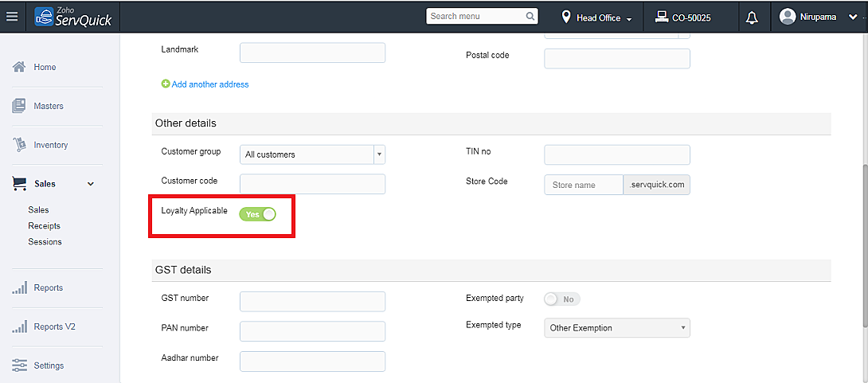This screenshot has height=383, width=868.
Task: Select Receipts in the Sales submenu
Action: point(44,226)
